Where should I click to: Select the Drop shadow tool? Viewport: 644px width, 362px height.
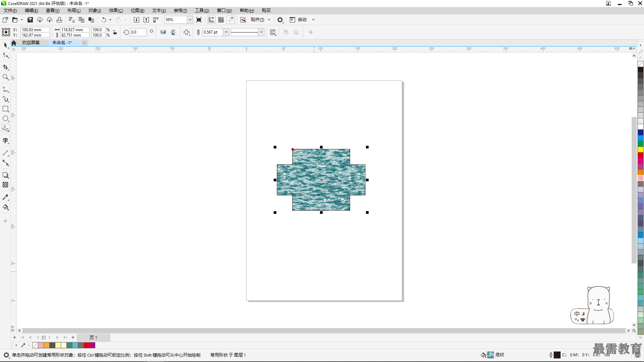click(5, 175)
